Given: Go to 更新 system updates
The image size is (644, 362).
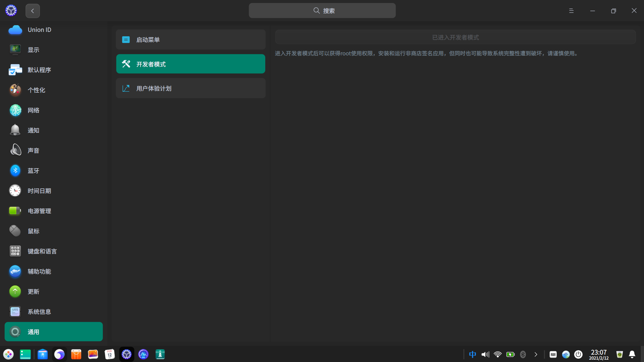Looking at the screenshot, I should coord(54,291).
